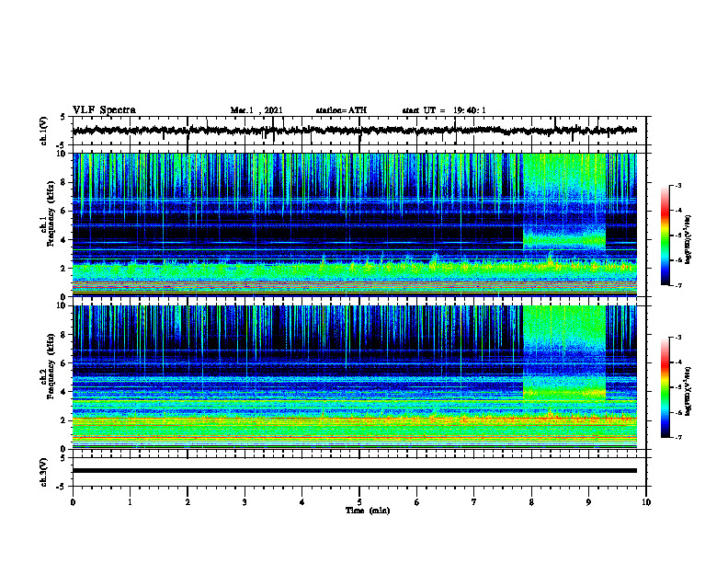Click the time axis tick label '6'

[x=417, y=502]
